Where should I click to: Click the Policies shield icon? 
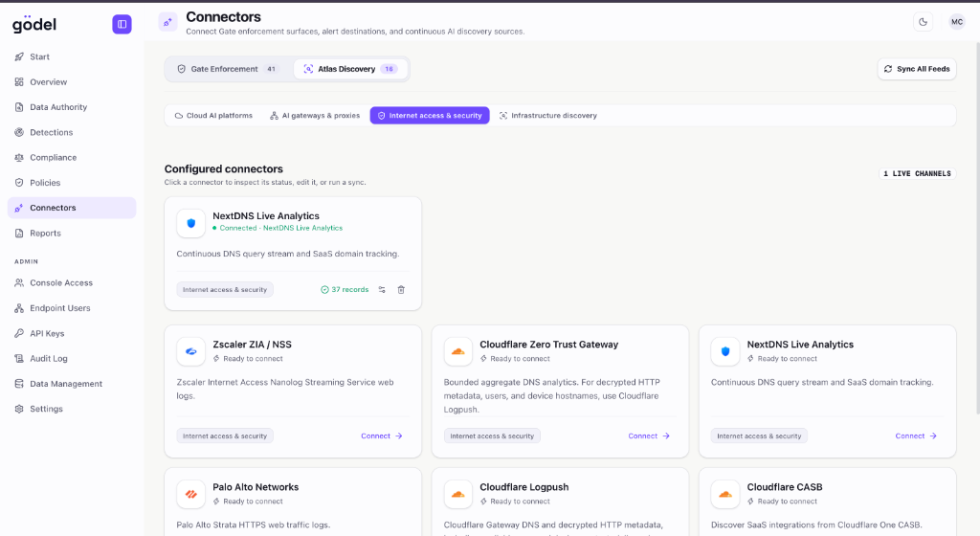(x=19, y=183)
